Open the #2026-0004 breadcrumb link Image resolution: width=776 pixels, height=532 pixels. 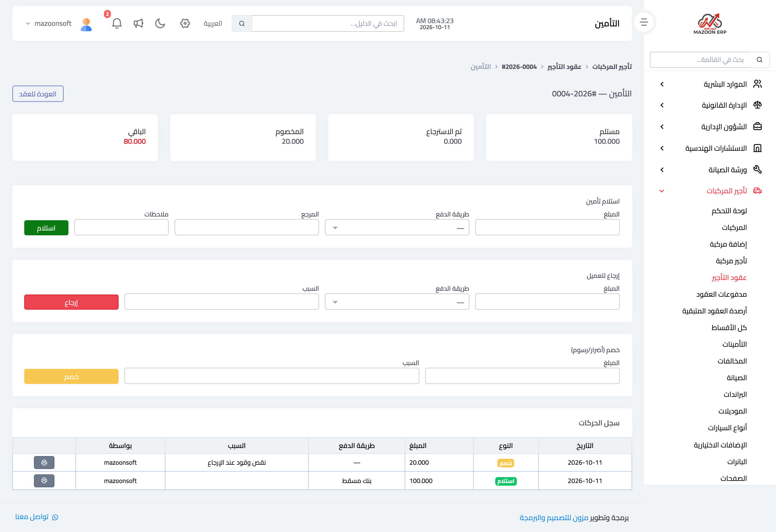pyautogui.click(x=519, y=67)
